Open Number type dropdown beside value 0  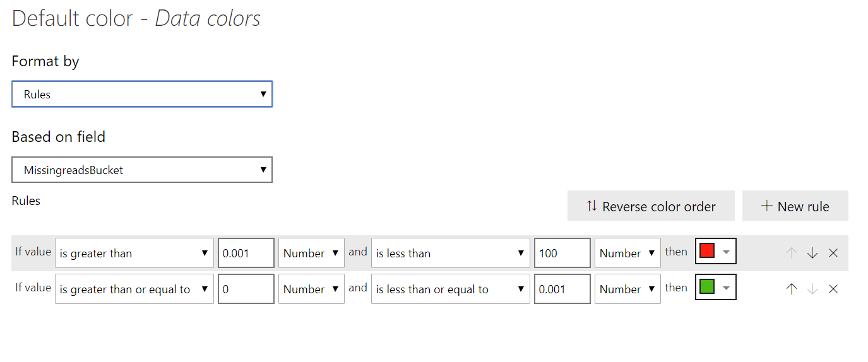point(311,289)
